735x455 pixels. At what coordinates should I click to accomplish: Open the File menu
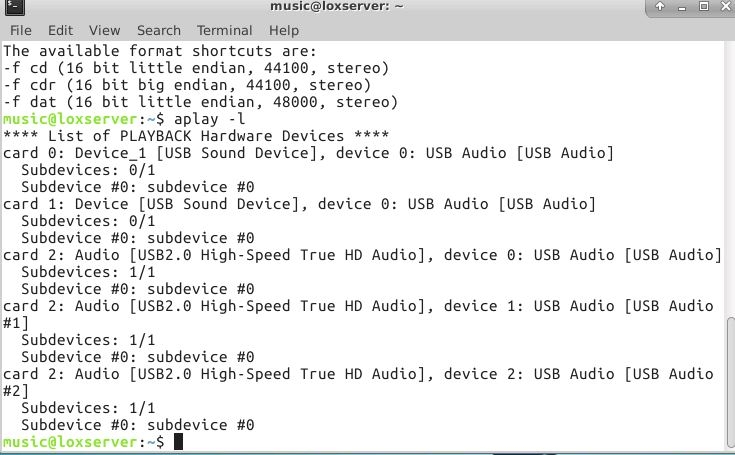pos(20,30)
